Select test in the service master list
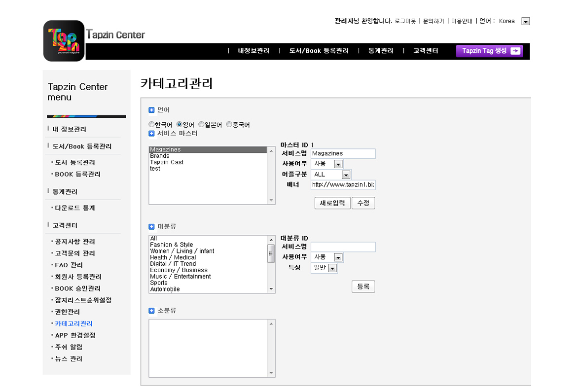578x392 pixels. (208, 168)
